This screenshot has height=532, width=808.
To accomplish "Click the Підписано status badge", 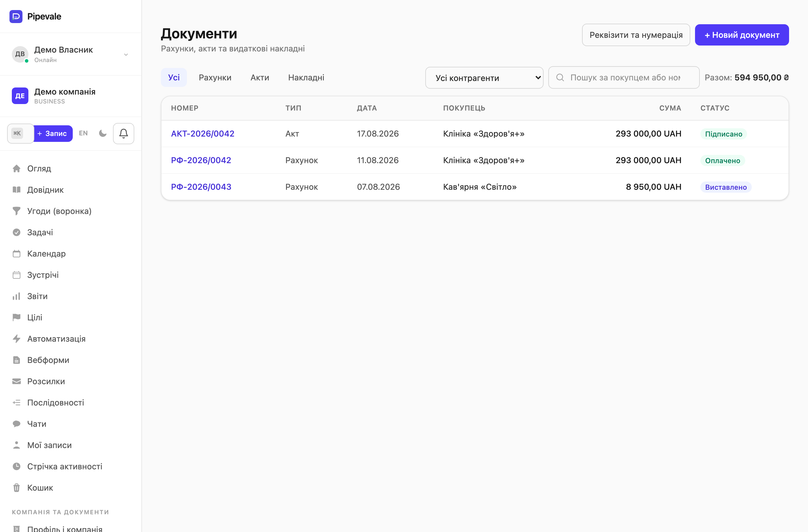I will [x=723, y=134].
